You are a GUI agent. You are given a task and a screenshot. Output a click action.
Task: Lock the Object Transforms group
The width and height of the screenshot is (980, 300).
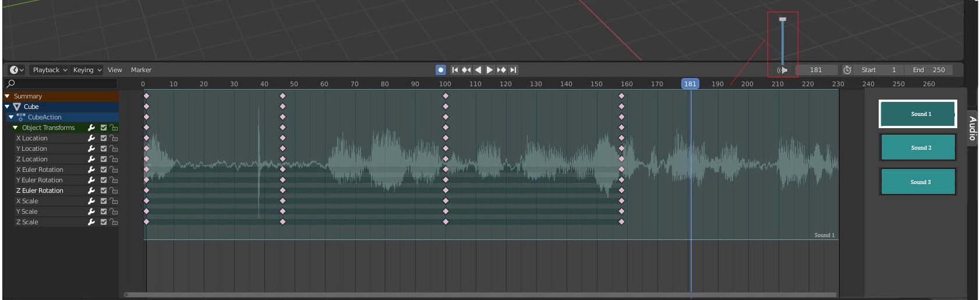114,128
